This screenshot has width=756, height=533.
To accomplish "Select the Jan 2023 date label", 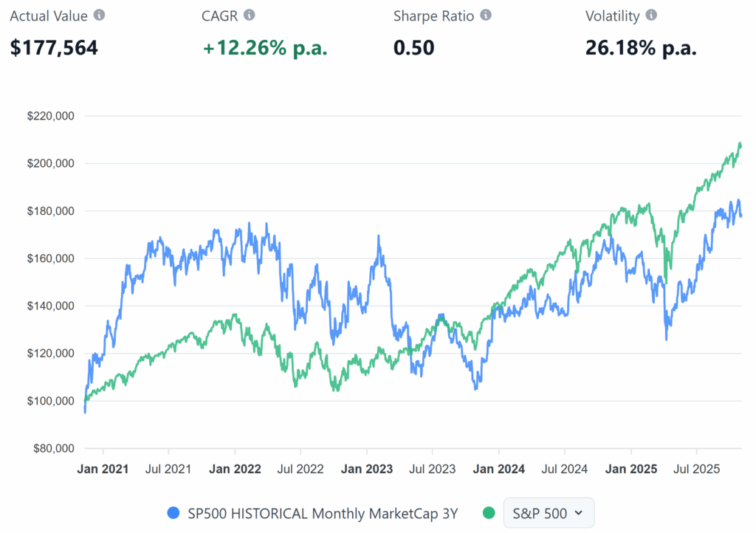I will (x=367, y=469).
